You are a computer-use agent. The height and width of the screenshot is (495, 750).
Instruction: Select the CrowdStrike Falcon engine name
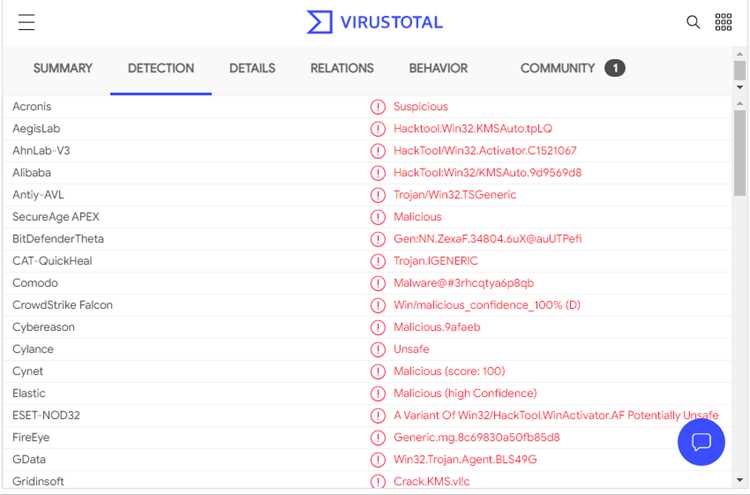62,305
